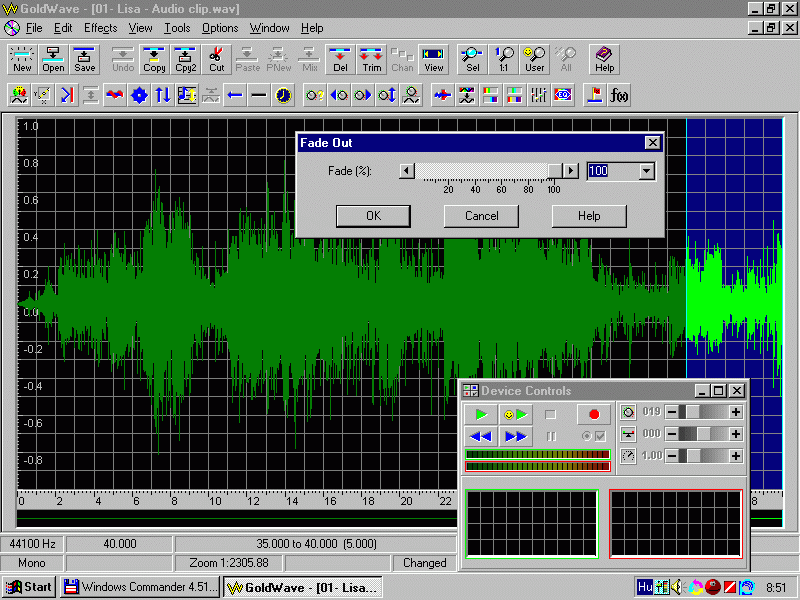Click the Time Warp clock icon
The height and width of the screenshot is (600, 800).
[x=283, y=95]
